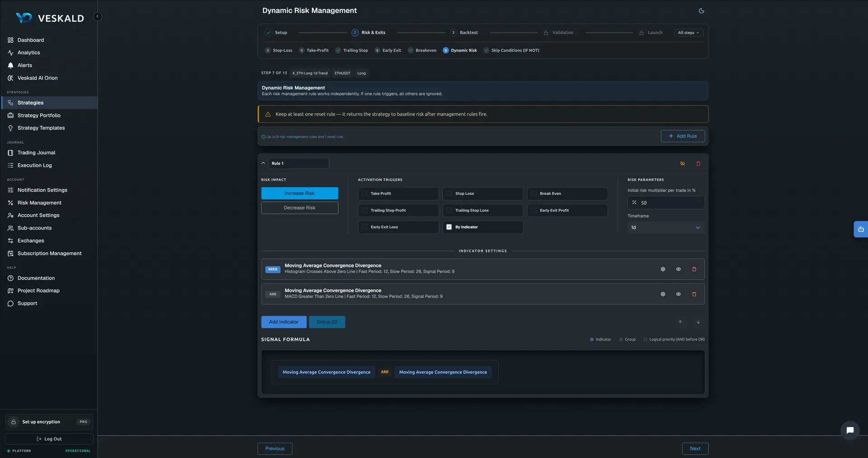This screenshot has height=458, width=868.
Task: Open the Execution Log
Action: click(49, 165)
